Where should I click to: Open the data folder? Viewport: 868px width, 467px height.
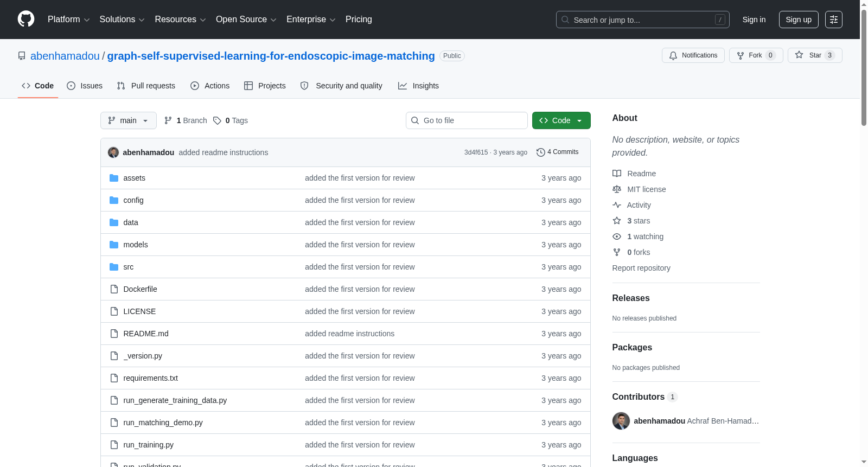[x=131, y=222]
